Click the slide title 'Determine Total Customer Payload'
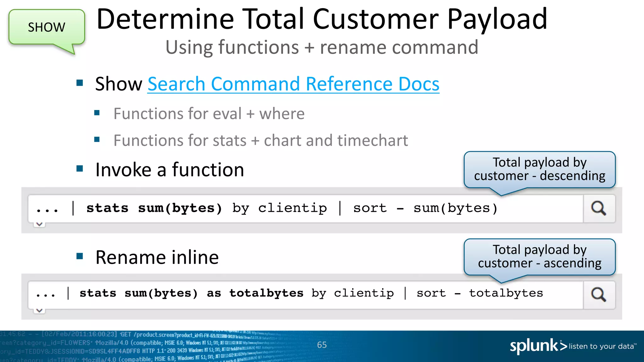Viewport: 644px width, 362px height. coord(322,19)
